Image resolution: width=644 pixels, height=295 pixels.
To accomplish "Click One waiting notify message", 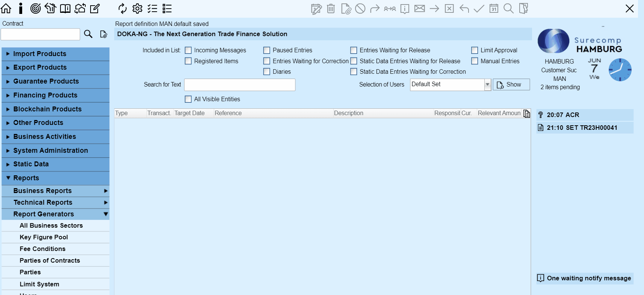I will pyautogui.click(x=585, y=278).
